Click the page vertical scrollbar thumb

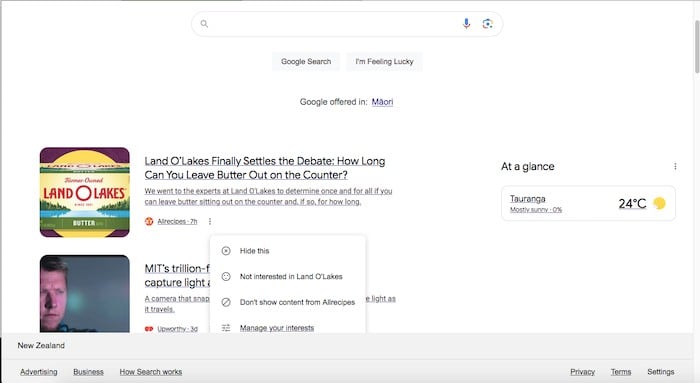(x=697, y=47)
